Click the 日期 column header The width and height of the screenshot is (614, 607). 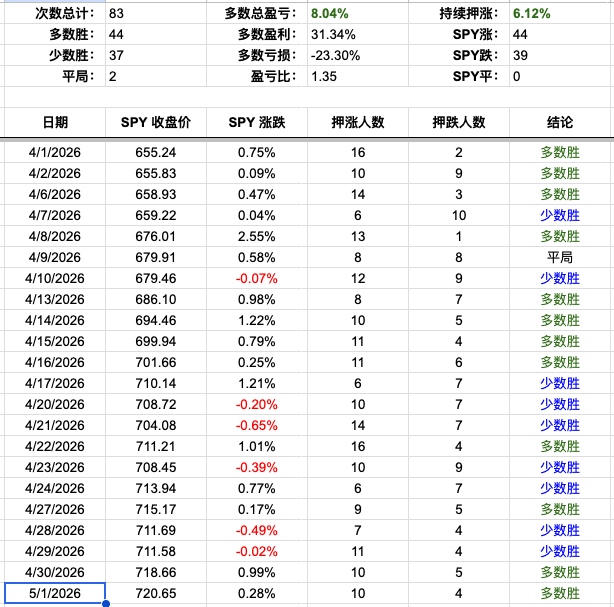coord(55,122)
